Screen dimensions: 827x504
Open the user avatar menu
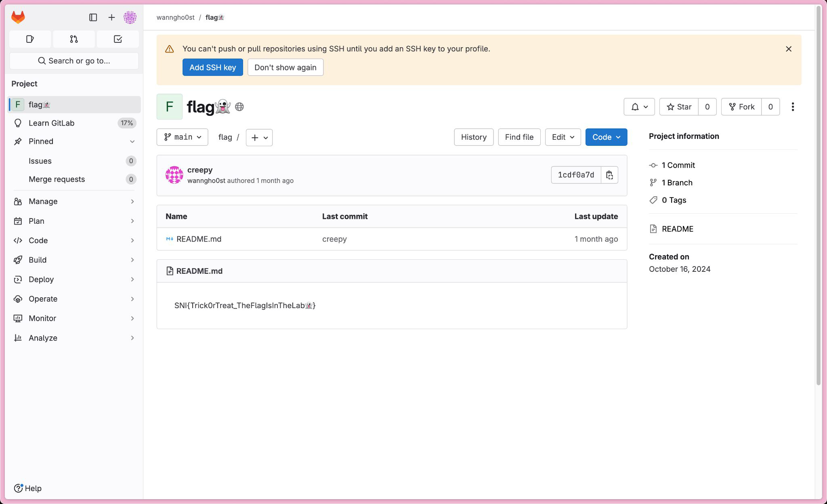pyautogui.click(x=130, y=17)
